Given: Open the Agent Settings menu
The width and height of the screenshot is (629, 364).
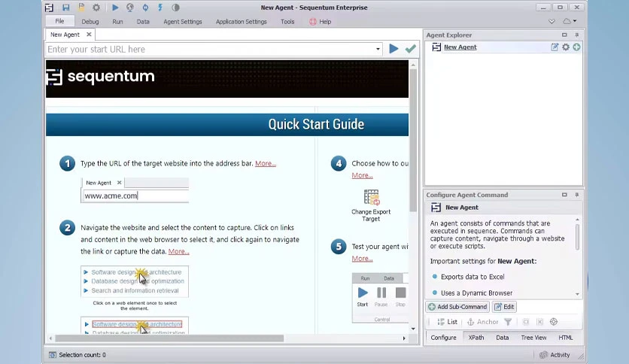Looking at the screenshot, I should [x=183, y=22].
